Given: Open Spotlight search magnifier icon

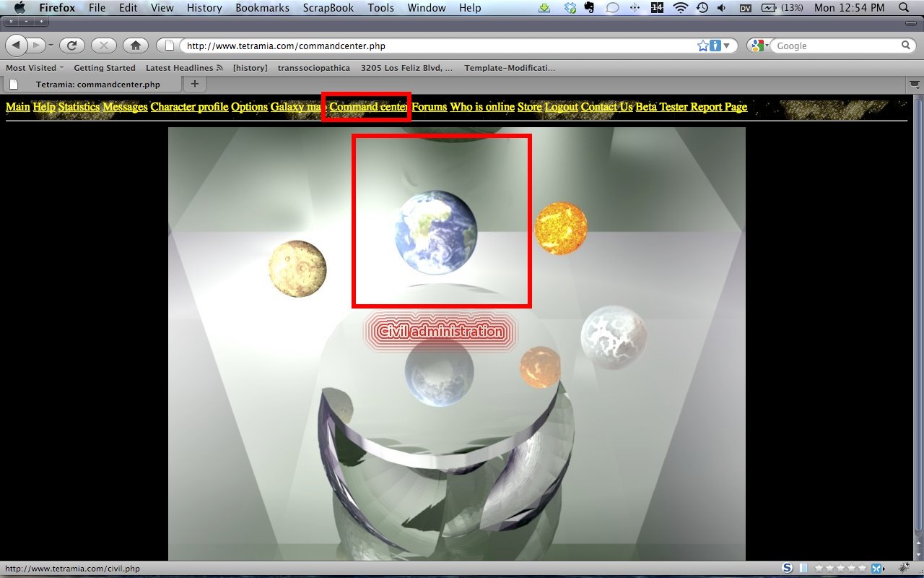Looking at the screenshot, I should click(904, 8).
